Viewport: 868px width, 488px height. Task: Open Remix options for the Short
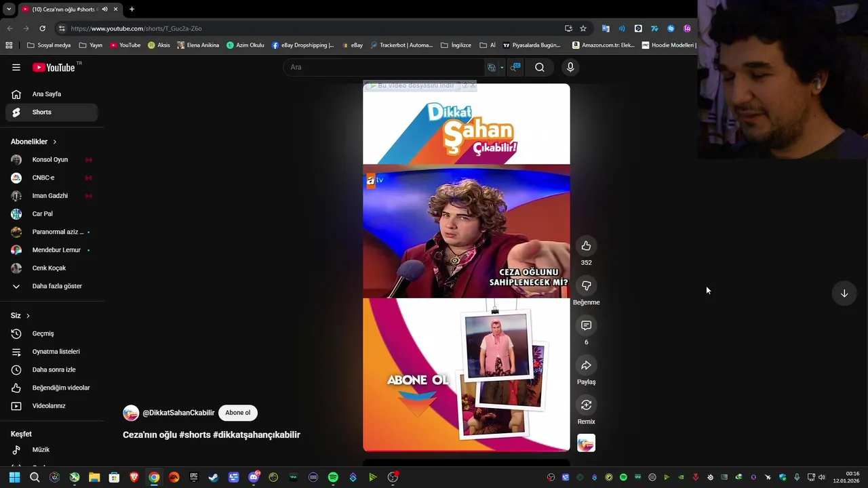[x=587, y=405]
